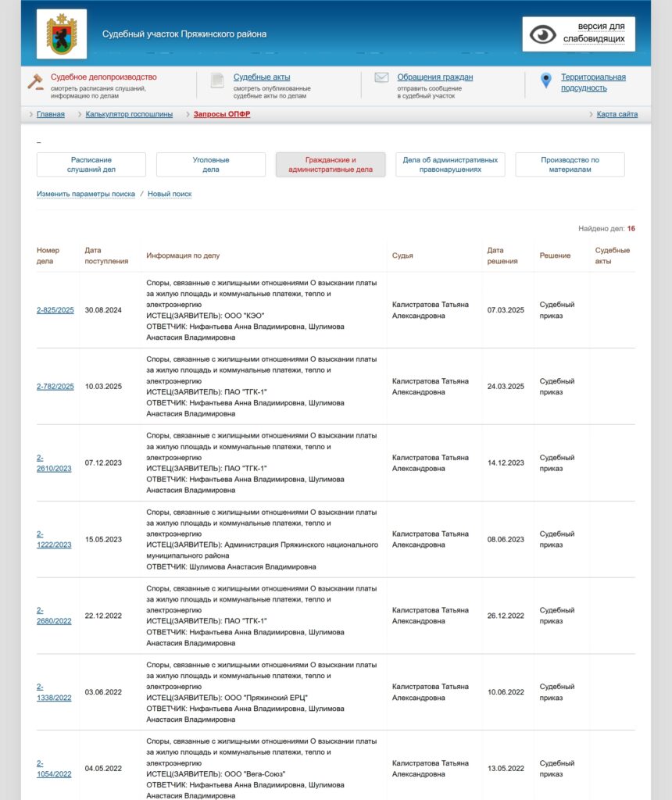
Task: Start Новый поиск
Action: [170, 194]
